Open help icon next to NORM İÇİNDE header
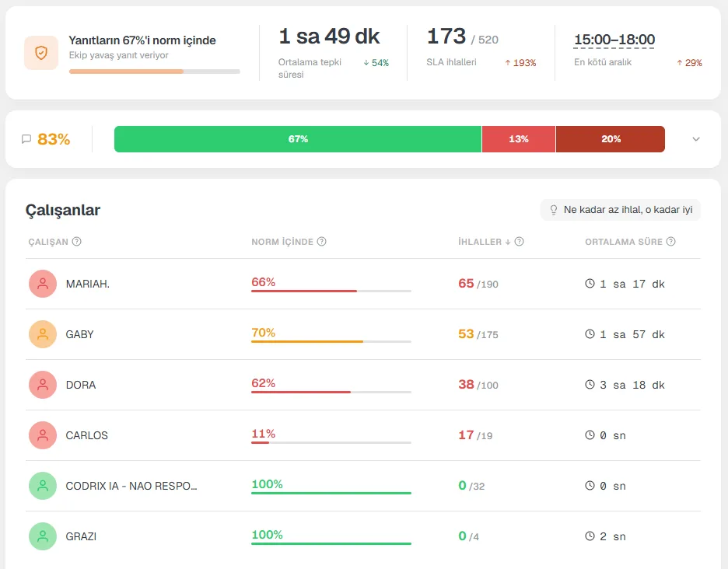728x569 pixels. pyautogui.click(x=321, y=241)
